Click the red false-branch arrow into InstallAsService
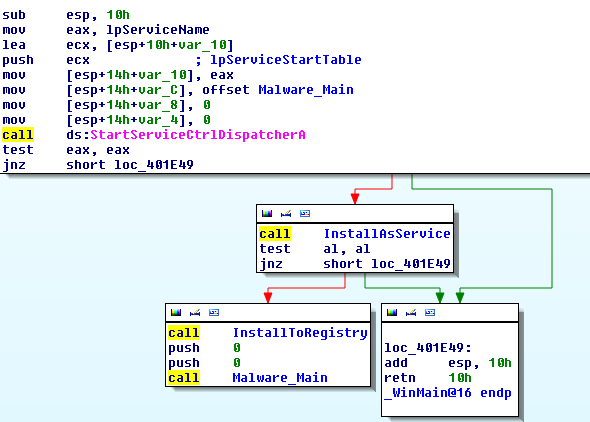590x422 pixels. 354,198
